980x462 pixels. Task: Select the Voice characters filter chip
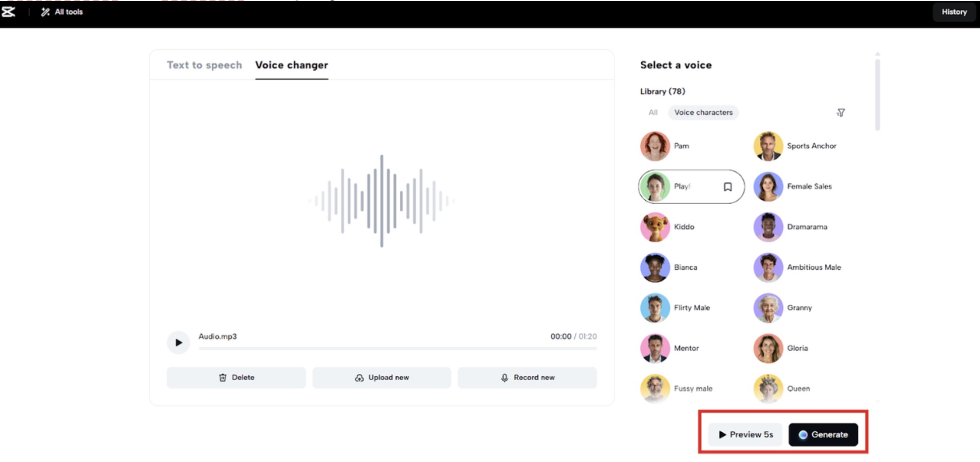tap(703, 113)
